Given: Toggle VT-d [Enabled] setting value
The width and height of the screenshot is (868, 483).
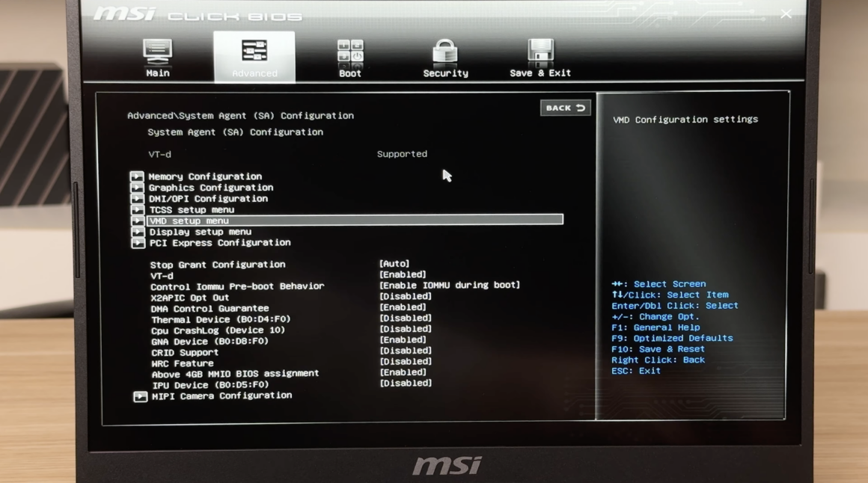Looking at the screenshot, I should 403,274.
